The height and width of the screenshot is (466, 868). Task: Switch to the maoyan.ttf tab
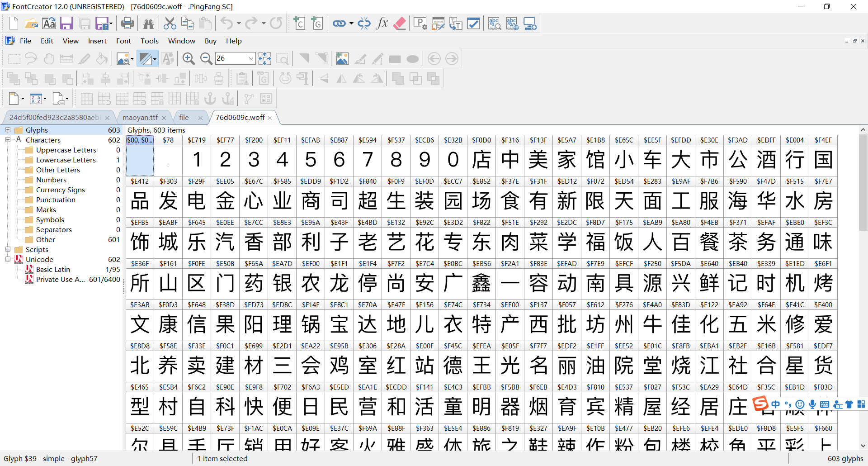point(140,117)
